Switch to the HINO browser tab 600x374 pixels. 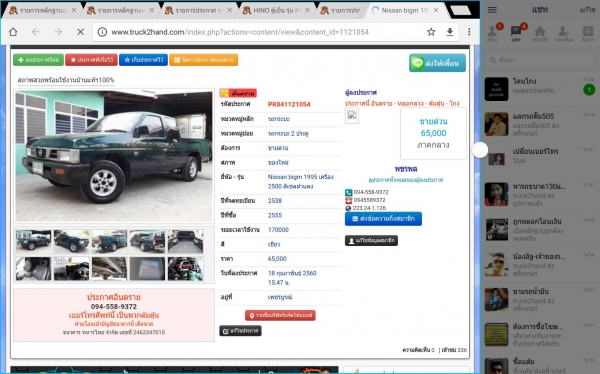(276, 10)
